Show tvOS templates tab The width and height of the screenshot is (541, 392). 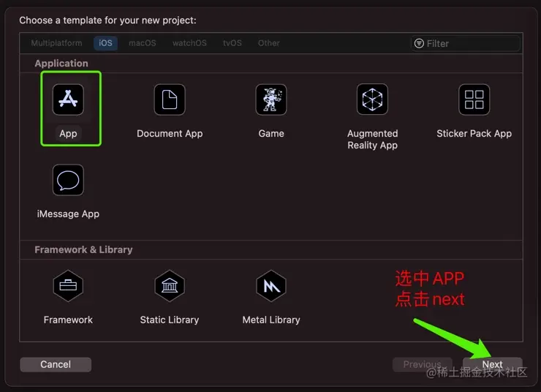(x=232, y=43)
